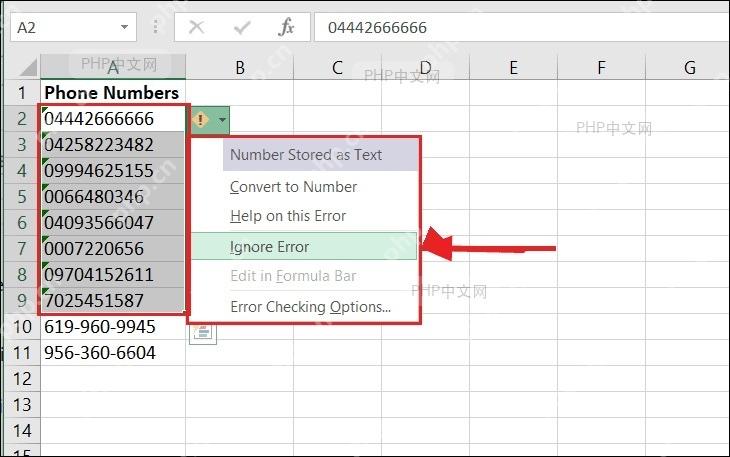Select row 5 header
Viewport: 730px width, 457px height.
click(x=22, y=196)
